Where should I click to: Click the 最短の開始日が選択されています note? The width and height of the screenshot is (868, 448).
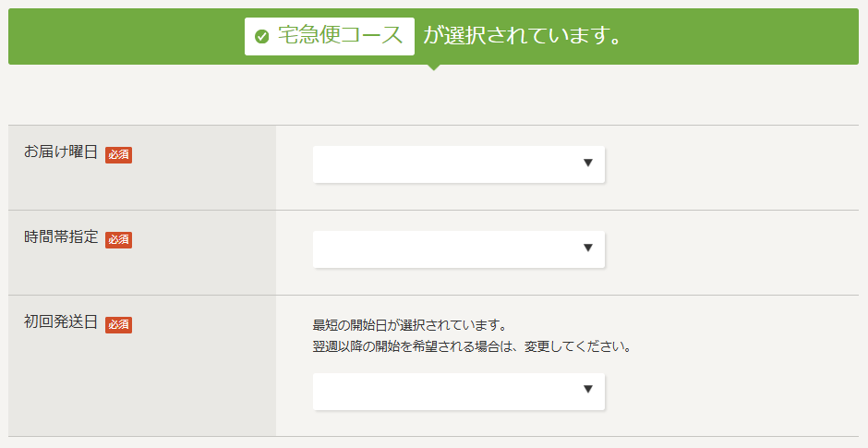click(410, 324)
